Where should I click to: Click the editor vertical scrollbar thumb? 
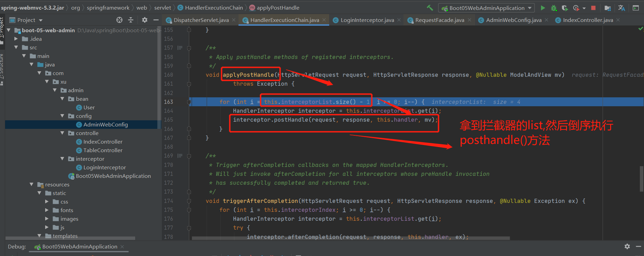coord(642,179)
